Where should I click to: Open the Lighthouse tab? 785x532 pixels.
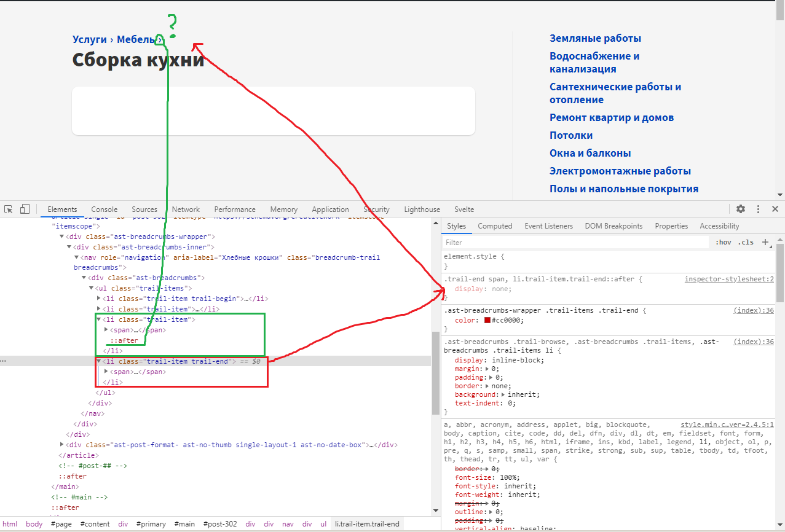[422, 209]
